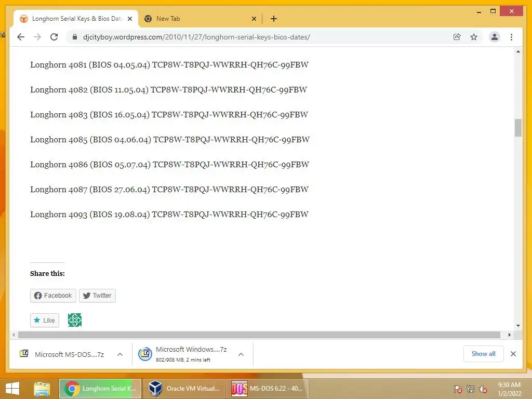Close the downloads bar

[x=513, y=354]
